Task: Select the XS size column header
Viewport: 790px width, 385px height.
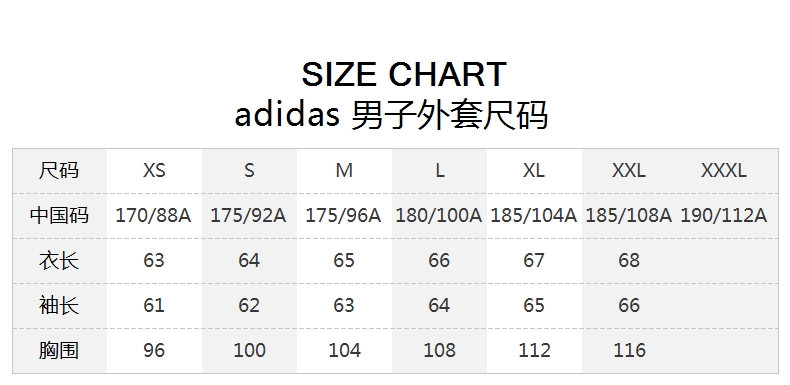Action: (x=154, y=171)
